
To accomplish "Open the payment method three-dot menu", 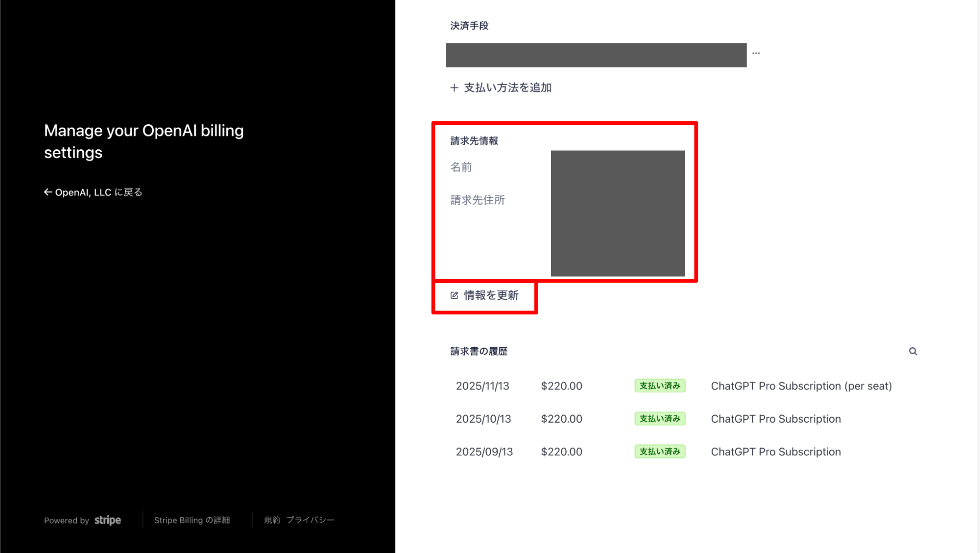I will [756, 53].
